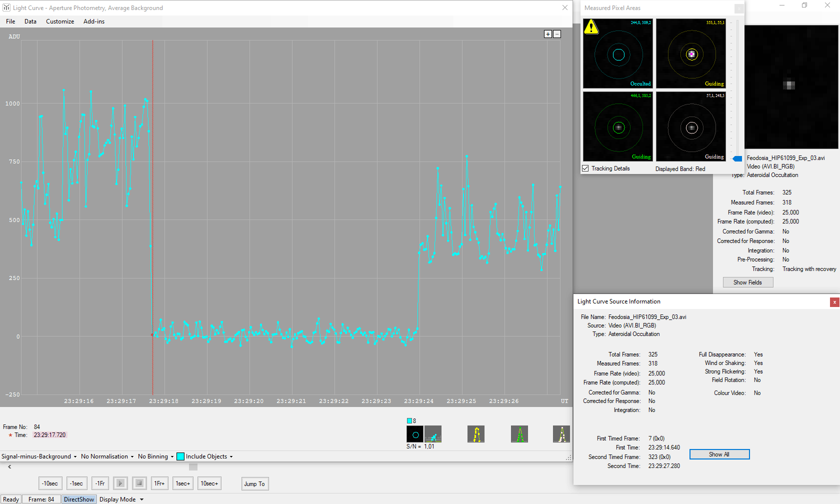Select the yellow guiding star profile icon

pos(475,434)
